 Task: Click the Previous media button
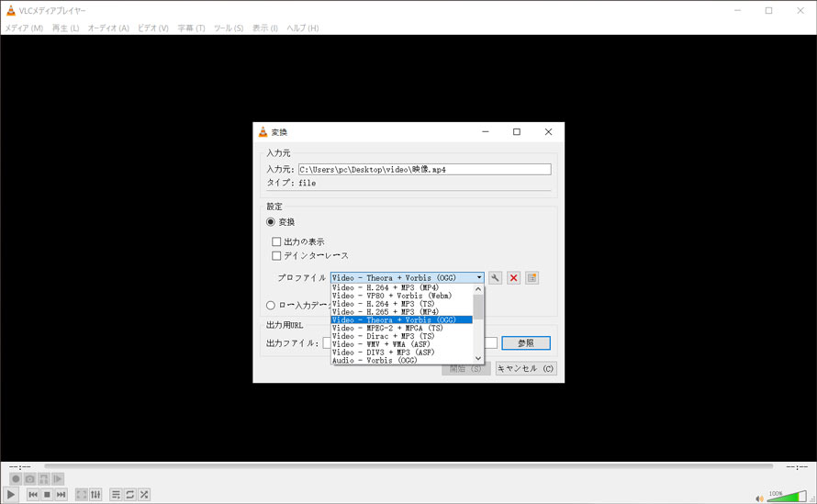(x=33, y=494)
